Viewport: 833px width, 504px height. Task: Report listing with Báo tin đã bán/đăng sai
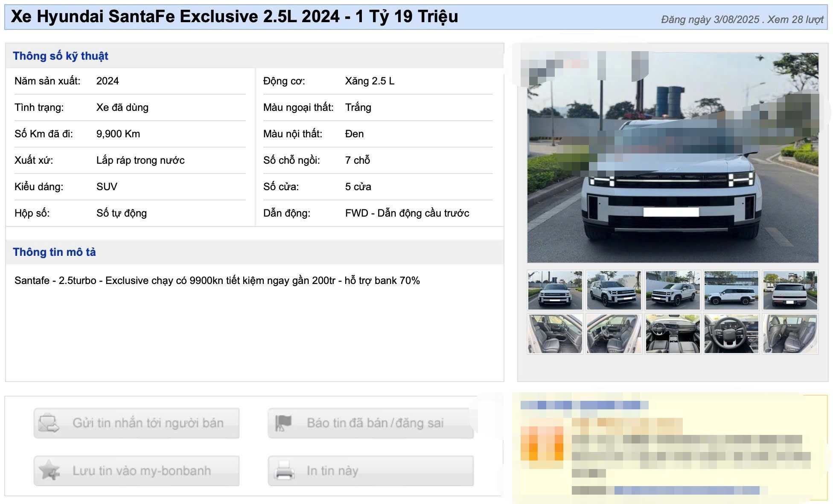pyautogui.click(x=371, y=423)
